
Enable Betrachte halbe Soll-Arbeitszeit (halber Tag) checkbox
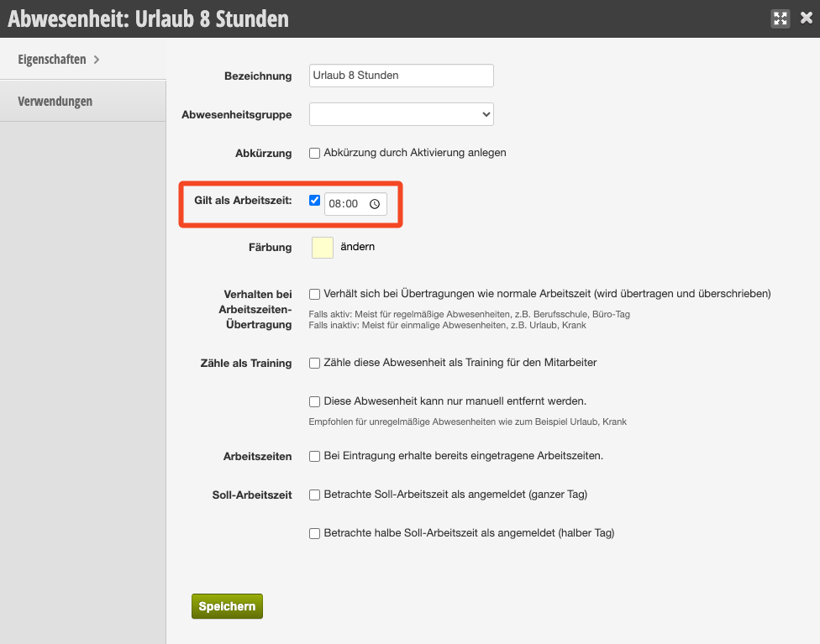[314, 533]
